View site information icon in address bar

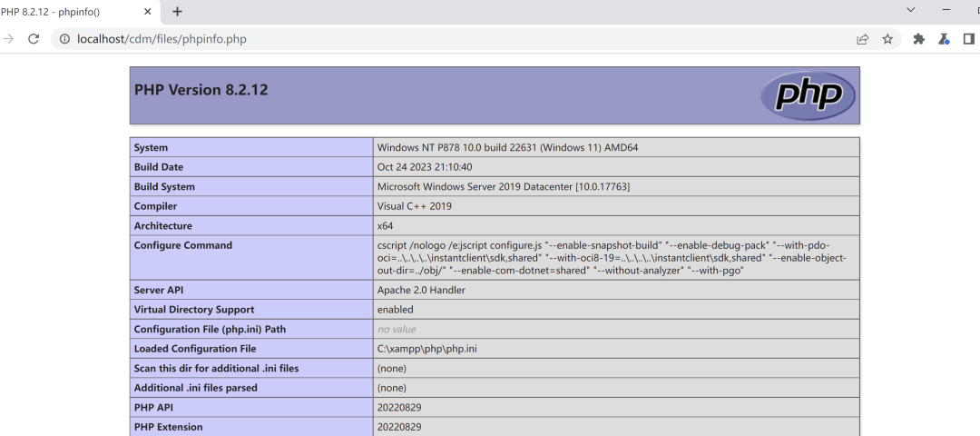64,39
